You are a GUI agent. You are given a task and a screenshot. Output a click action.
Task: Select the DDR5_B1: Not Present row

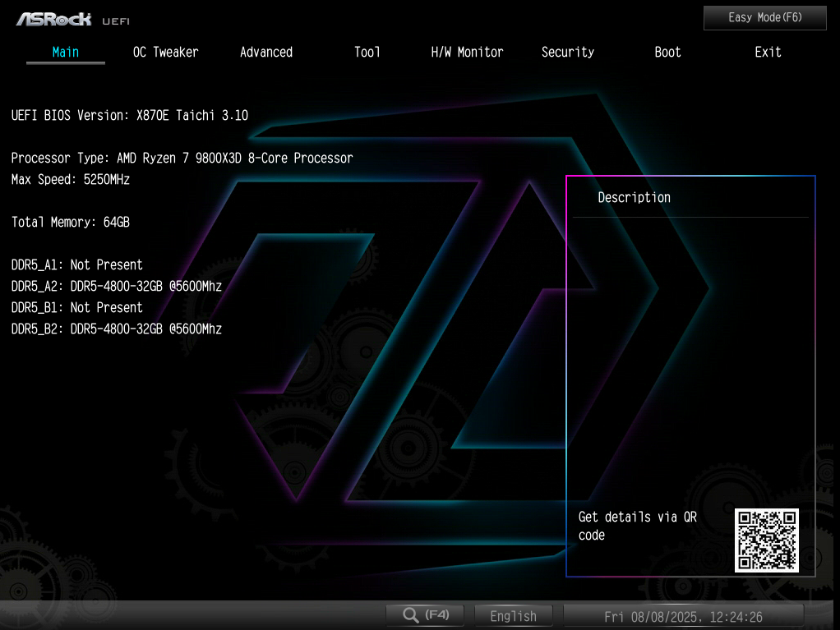(77, 308)
